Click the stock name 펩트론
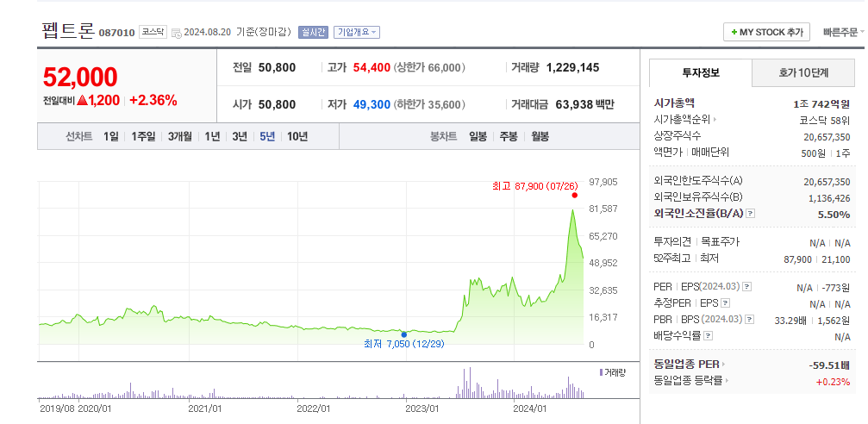This screenshot has height=424, width=868. click(x=67, y=30)
